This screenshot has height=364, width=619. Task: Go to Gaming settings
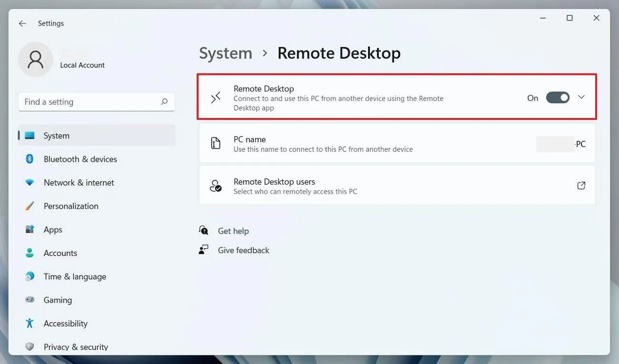tap(97, 300)
